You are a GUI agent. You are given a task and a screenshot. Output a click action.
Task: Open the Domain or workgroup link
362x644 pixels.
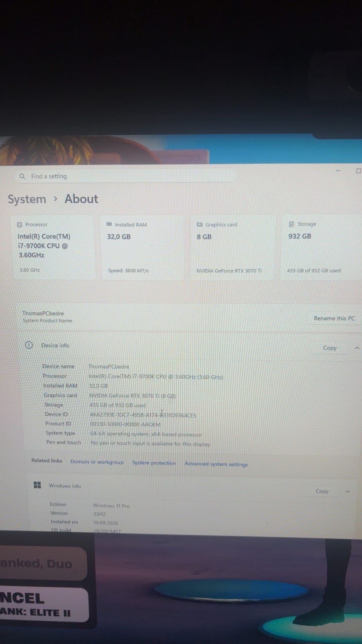click(97, 462)
